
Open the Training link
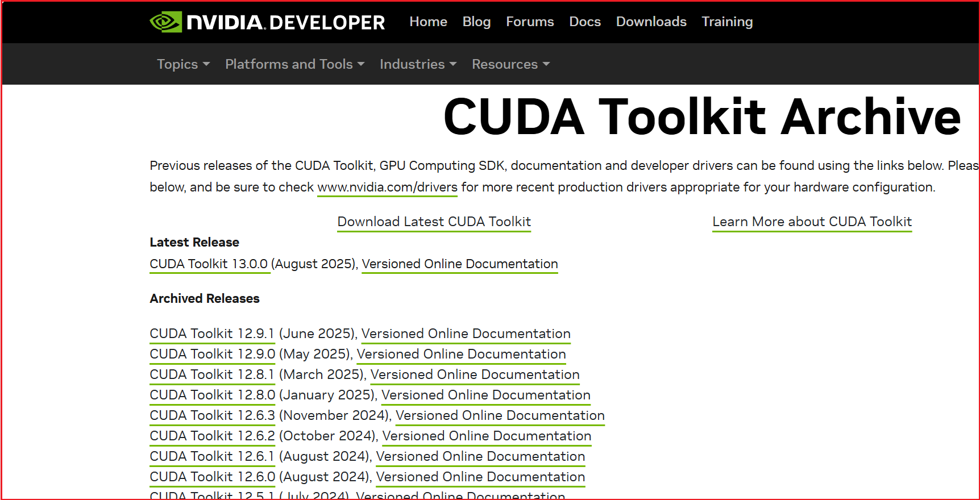pos(727,22)
